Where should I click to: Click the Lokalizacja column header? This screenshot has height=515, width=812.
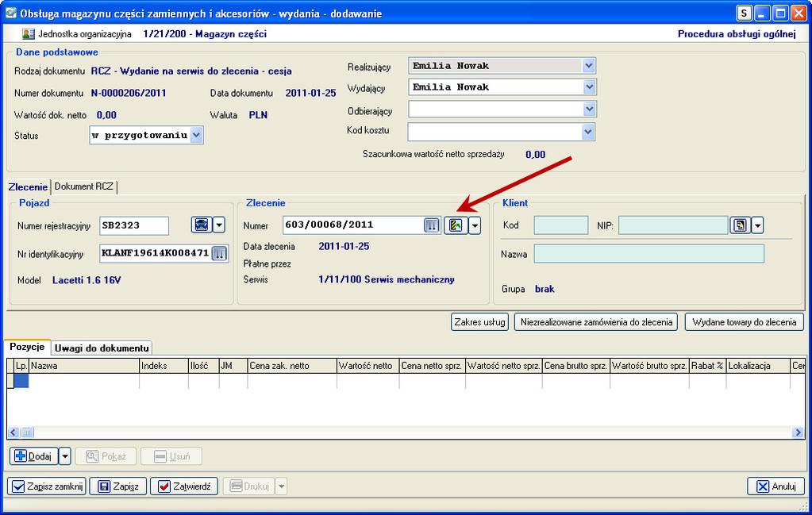point(757,365)
